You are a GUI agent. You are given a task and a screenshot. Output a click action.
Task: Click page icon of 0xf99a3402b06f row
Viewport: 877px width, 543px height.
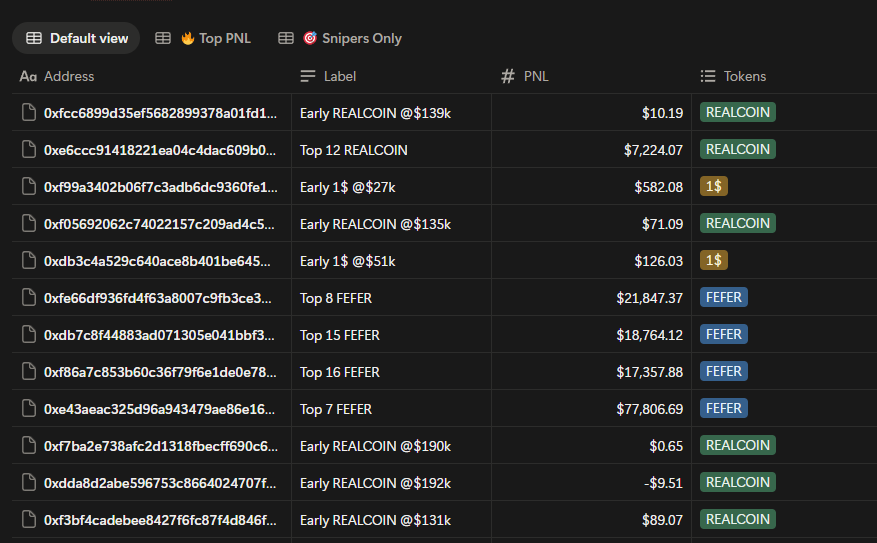click(x=29, y=186)
